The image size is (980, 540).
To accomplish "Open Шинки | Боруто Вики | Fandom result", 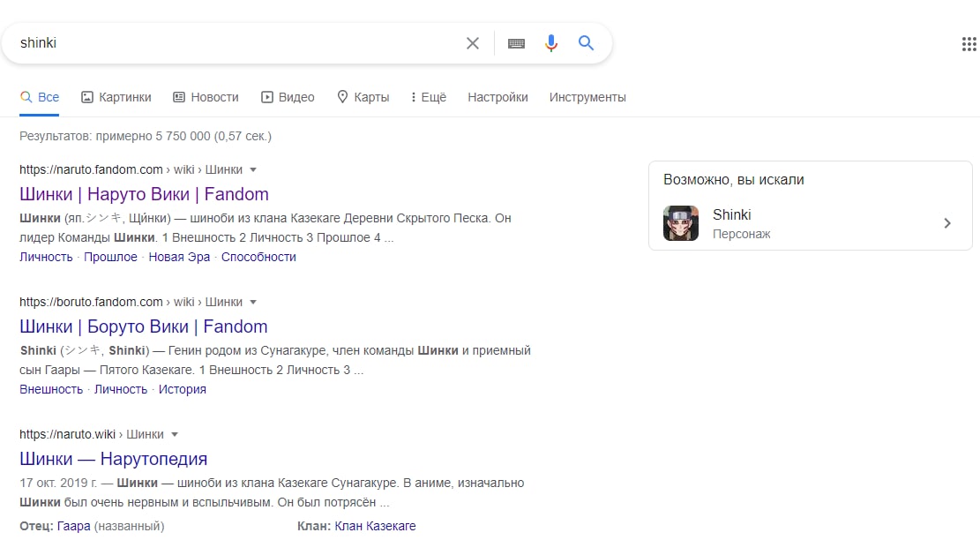I will pyautogui.click(x=143, y=326).
